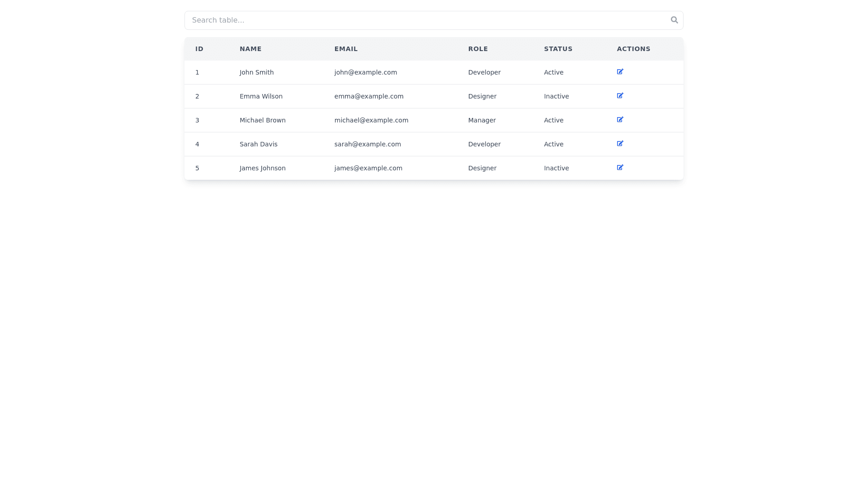This screenshot has height=488, width=868.
Task: Click the Status column header
Action: pyautogui.click(x=558, y=49)
